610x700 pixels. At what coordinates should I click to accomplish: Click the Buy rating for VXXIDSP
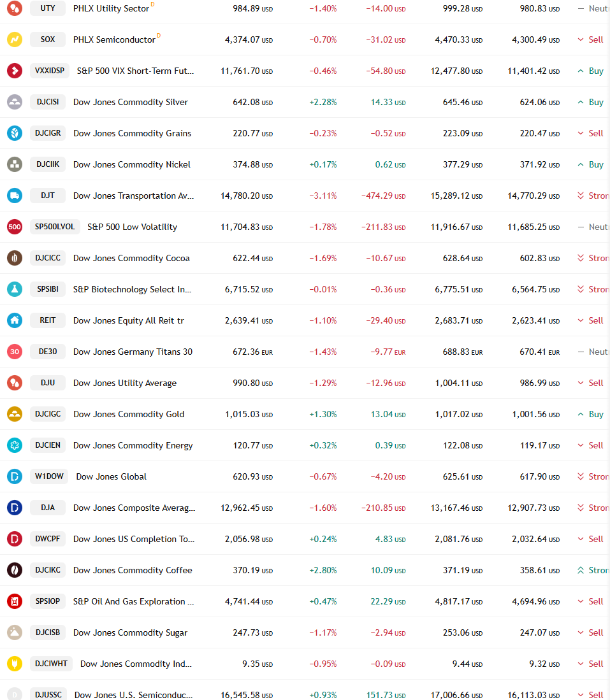coord(590,71)
